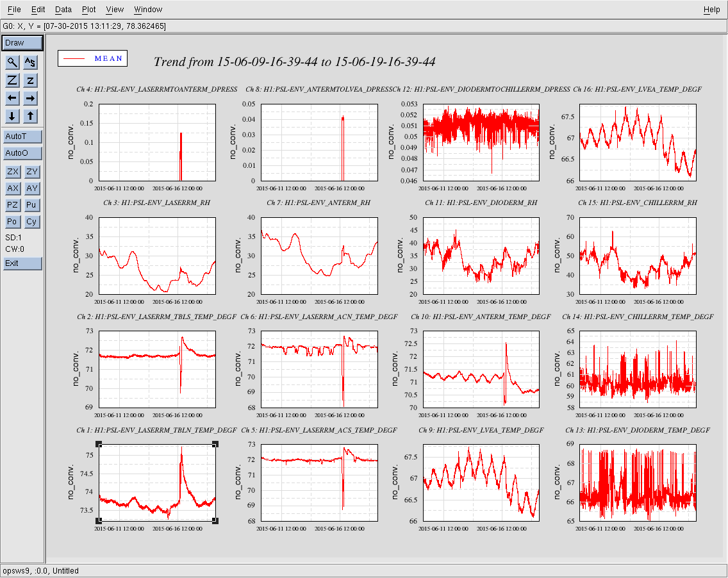The height and width of the screenshot is (578, 728).
Task: Select the Ch 7 ANTERM_RH graph
Action: pos(319,256)
